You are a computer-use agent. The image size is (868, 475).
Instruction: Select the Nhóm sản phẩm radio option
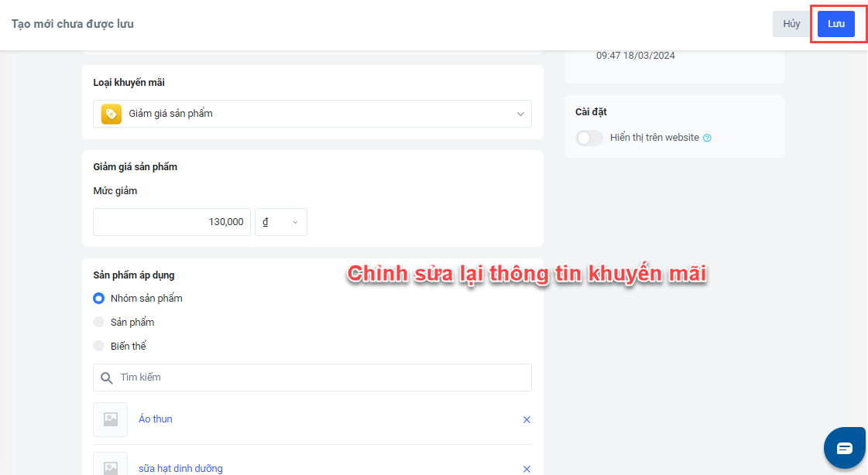tap(98, 298)
